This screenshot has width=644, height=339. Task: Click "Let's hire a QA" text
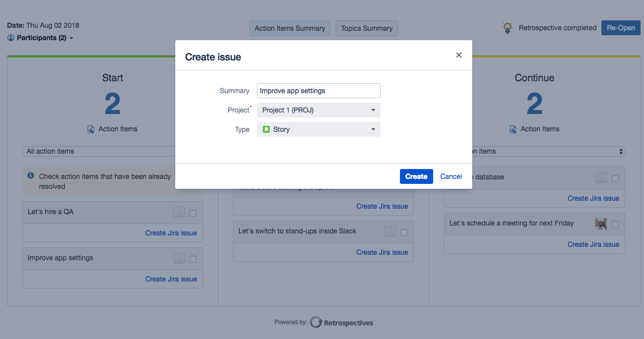tap(50, 212)
